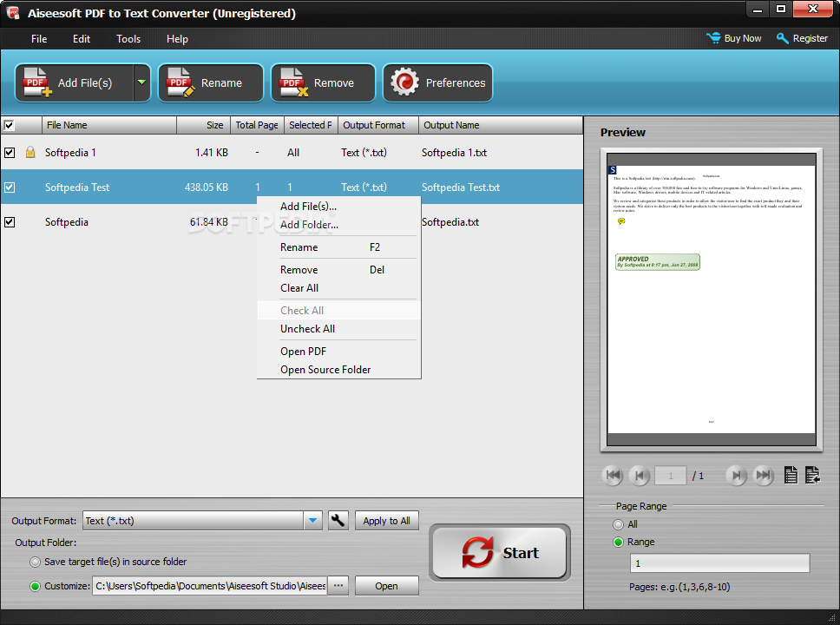The image size is (840, 625).
Task: Open the Add File(s) dropdown arrow
Action: coord(141,82)
